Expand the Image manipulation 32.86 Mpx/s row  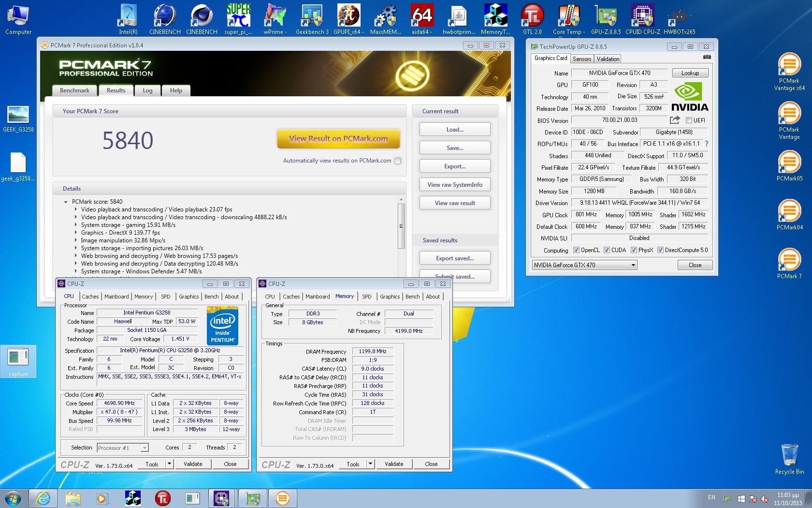[76, 240]
